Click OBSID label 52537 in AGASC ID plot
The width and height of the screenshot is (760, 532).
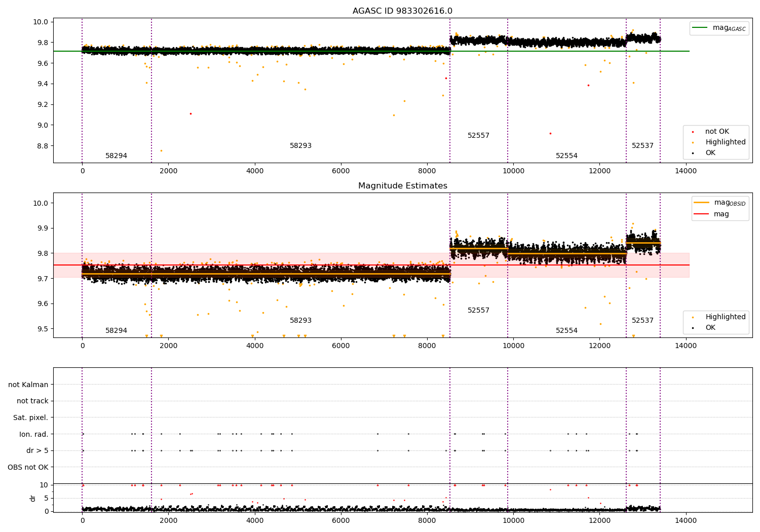coord(642,146)
